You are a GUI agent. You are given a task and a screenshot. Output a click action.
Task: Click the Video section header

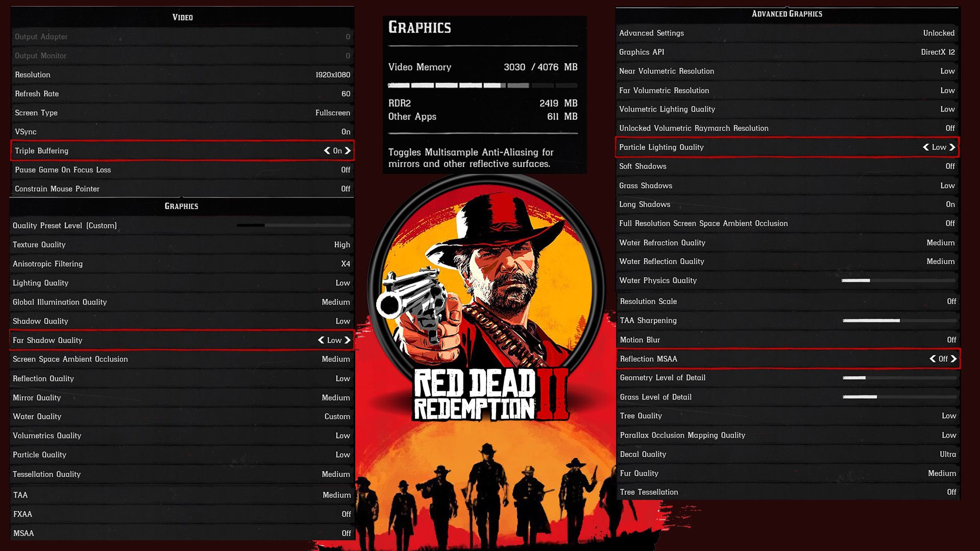coord(182,17)
